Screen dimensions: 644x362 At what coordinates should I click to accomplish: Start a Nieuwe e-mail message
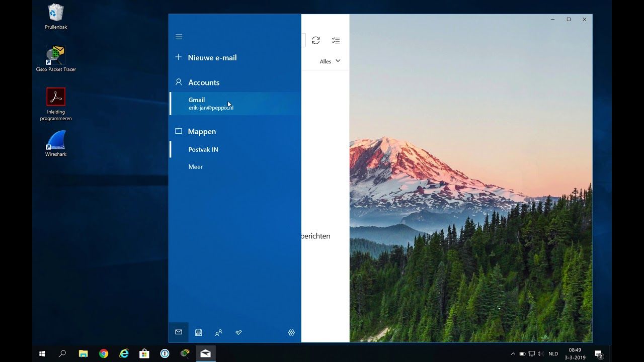212,57
